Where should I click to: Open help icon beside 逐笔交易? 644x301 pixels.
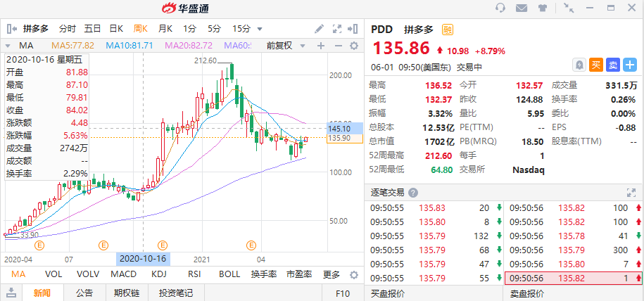click(x=413, y=193)
